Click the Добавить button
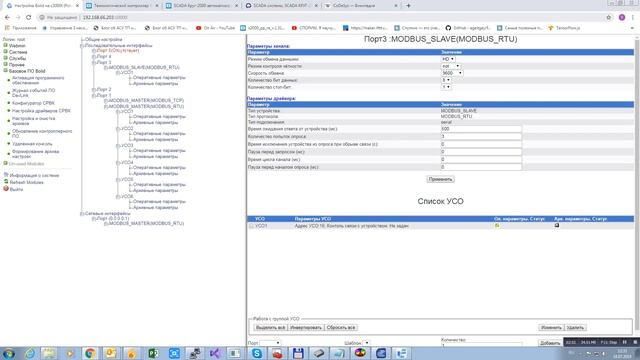Image resolution: width=640 pixels, height=360 pixels. tap(550, 343)
